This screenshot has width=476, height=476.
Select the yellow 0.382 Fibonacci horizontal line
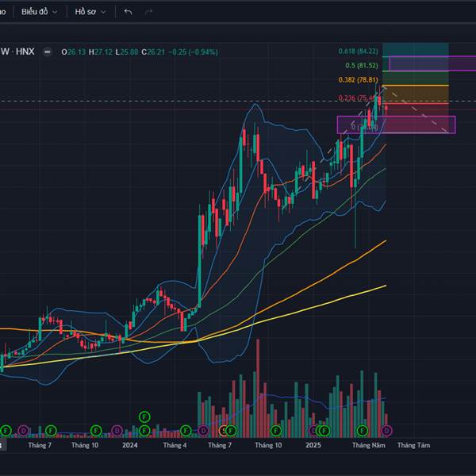416,86
